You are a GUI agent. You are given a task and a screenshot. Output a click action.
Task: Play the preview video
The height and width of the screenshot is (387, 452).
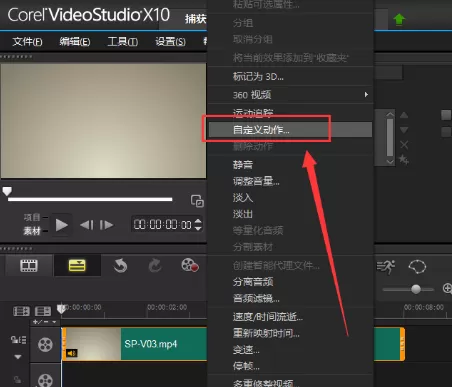(x=62, y=225)
